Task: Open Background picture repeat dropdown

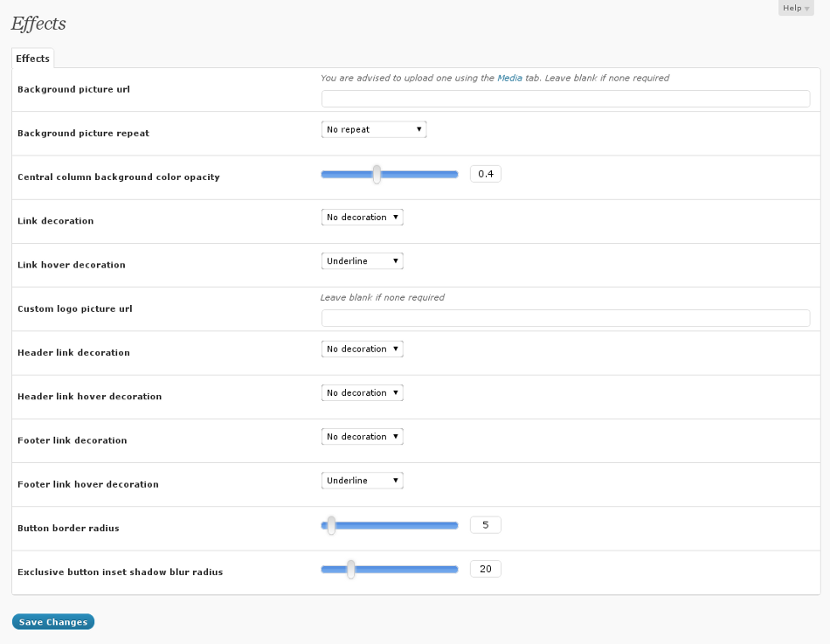Action: tap(373, 129)
